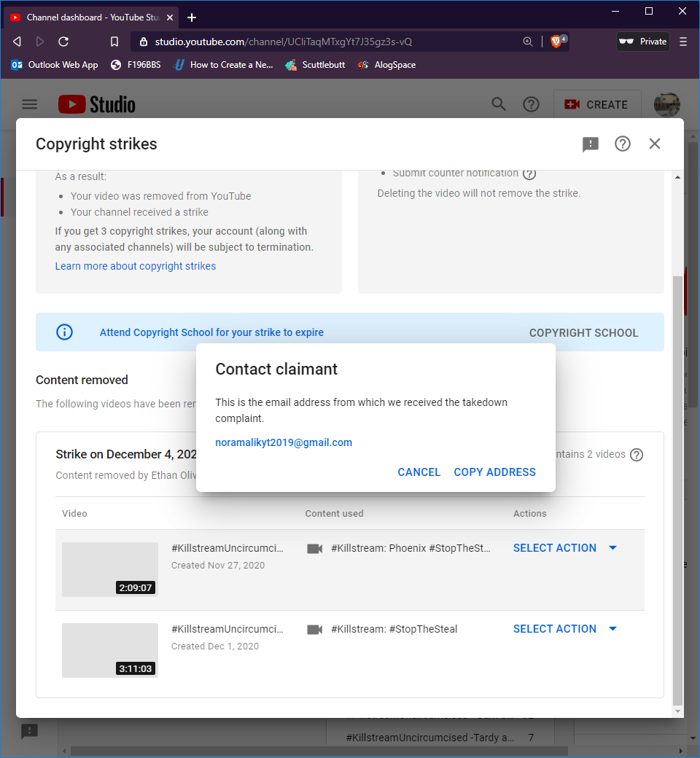Open the zoom magnifier in address bar
The height and width of the screenshot is (758, 700).
pyautogui.click(x=528, y=42)
